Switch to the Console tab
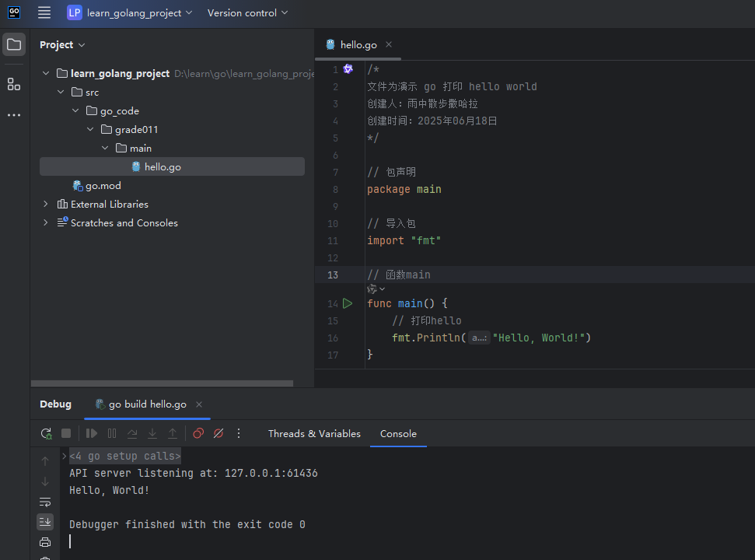755x560 pixels. click(398, 434)
